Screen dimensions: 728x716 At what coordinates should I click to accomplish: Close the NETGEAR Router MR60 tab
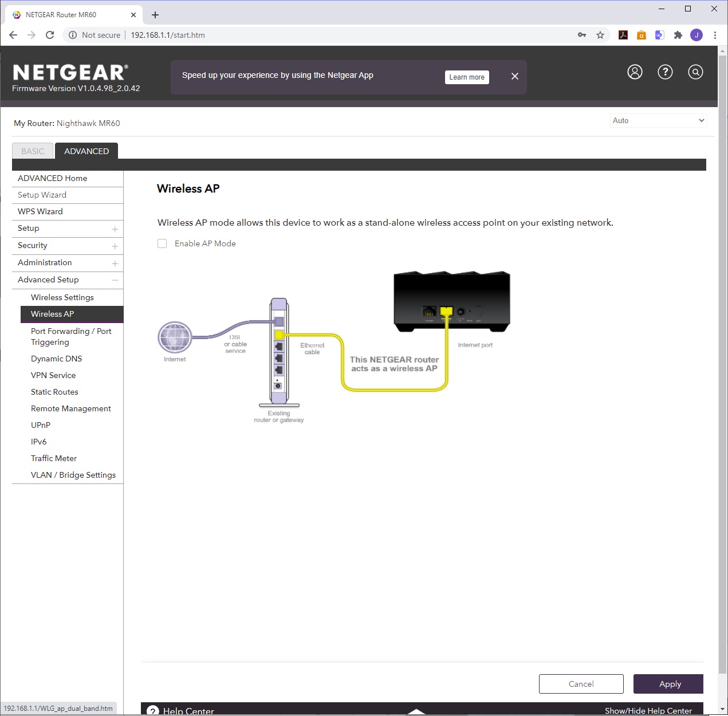[x=133, y=15]
